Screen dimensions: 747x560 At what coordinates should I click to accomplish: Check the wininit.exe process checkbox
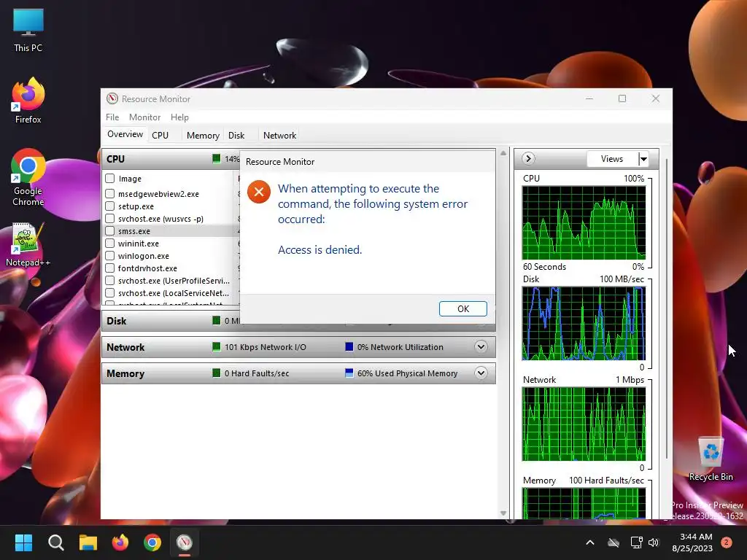click(110, 244)
